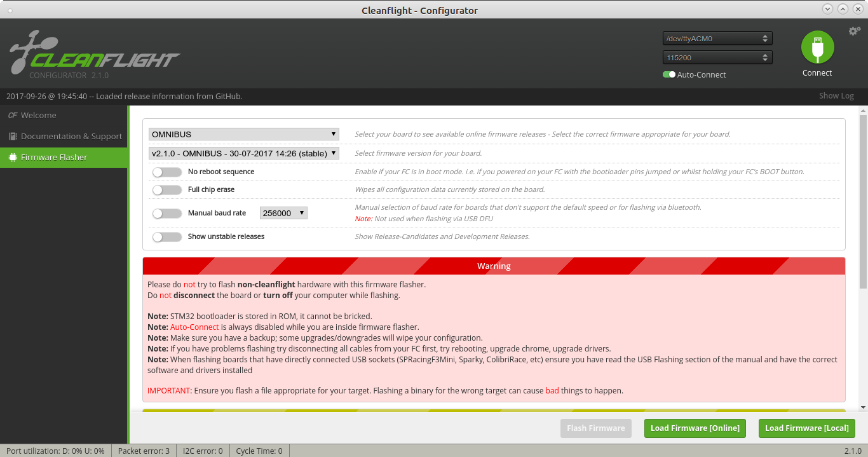
Task: Open the 115200 baud rate dropdown
Action: click(x=717, y=57)
